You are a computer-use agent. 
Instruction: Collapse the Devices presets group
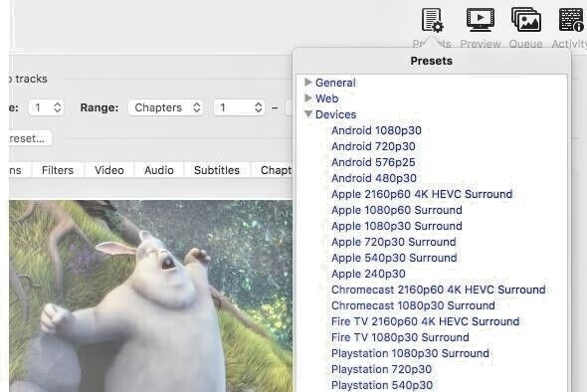pos(308,114)
